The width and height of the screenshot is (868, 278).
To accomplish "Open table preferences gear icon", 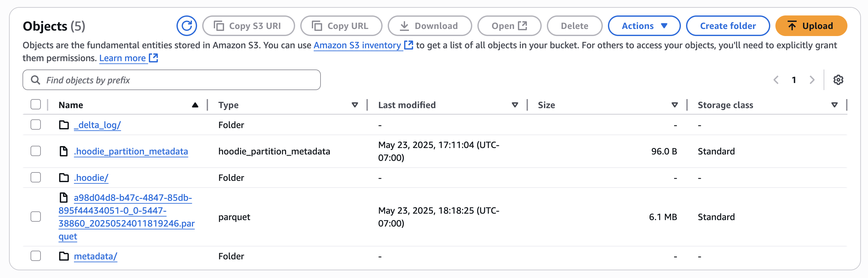I will [x=838, y=80].
